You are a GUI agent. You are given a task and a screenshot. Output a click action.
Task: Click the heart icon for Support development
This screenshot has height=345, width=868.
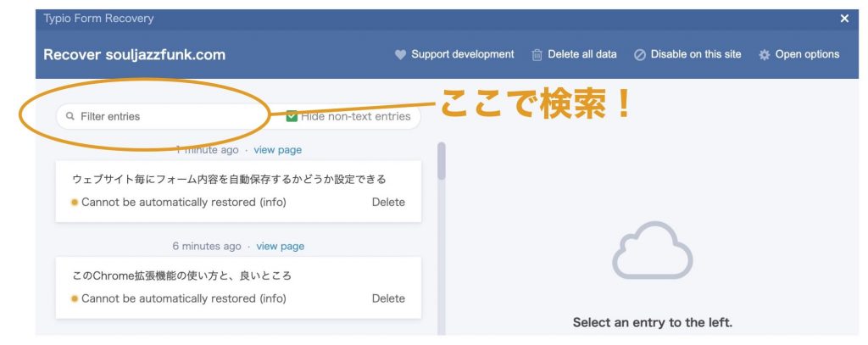(401, 54)
